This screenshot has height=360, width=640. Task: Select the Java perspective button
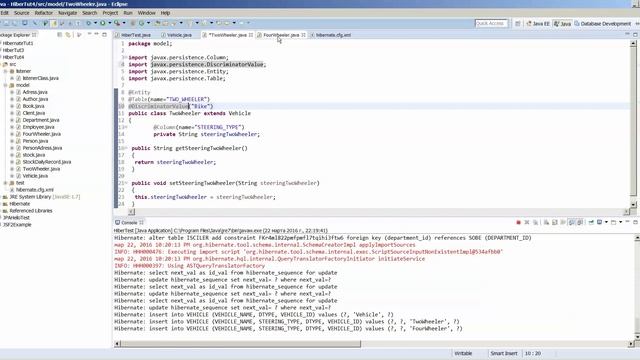[x=562, y=24]
